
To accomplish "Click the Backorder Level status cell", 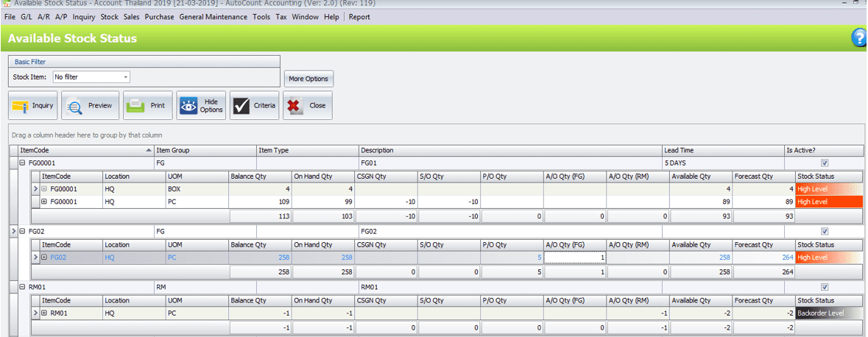I will click(x=828, y=313).
